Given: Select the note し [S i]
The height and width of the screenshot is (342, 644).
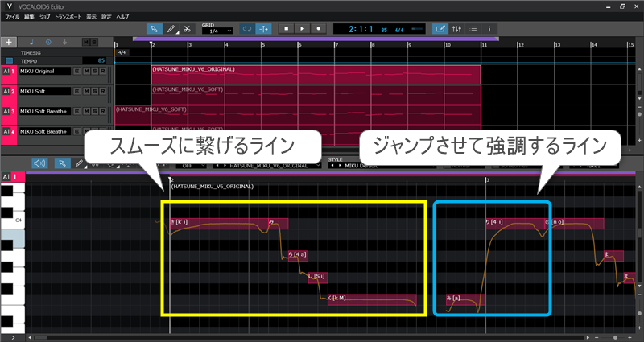Looking at the screenshot, I should tap(317, 277).
